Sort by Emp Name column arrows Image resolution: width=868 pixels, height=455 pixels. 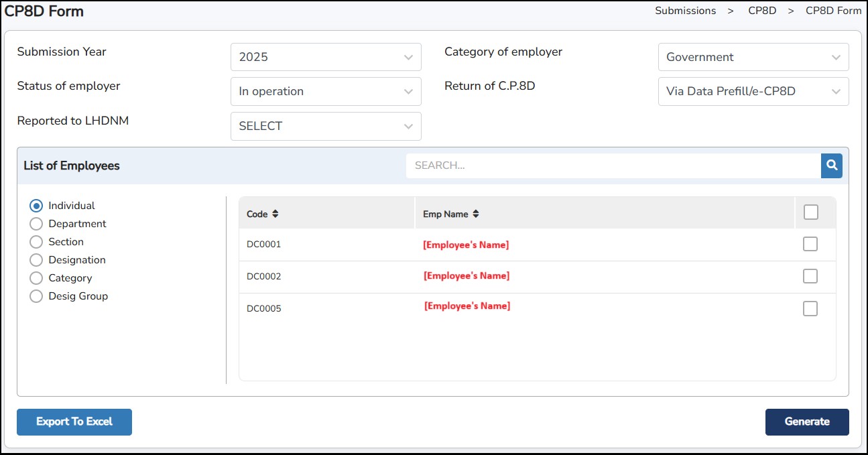476,214
